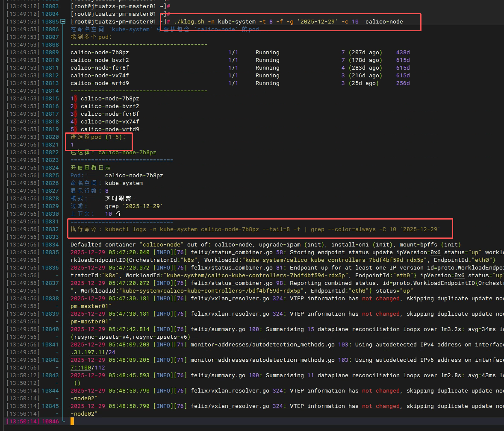This screenshot has height=431, width=504.
Task: Click the '开始查看日志' heading line
Action: click(x=91, y=168)
